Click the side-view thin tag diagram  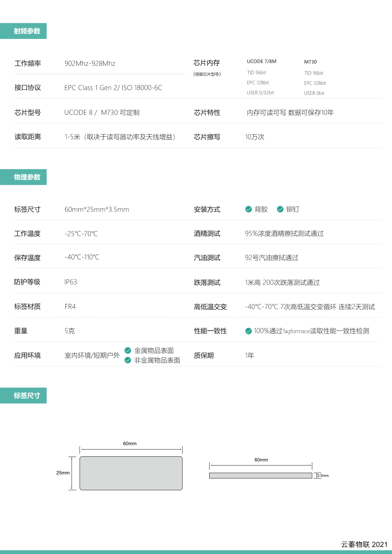click(261, 475)
